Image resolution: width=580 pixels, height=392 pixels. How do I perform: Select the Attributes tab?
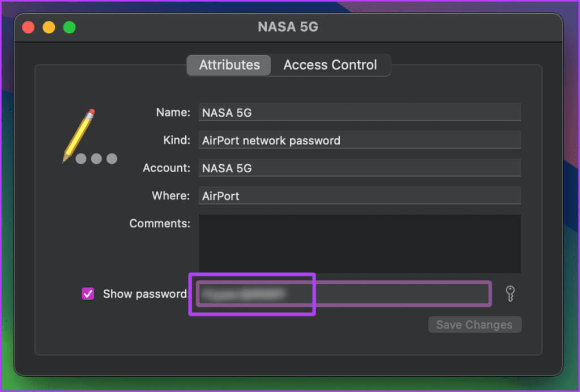229,65
